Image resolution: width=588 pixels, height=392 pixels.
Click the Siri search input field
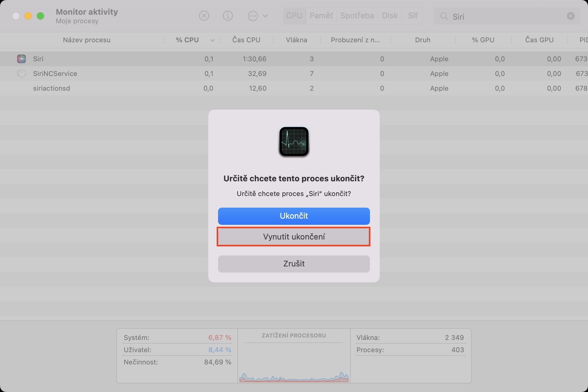[x=505, y=17]
